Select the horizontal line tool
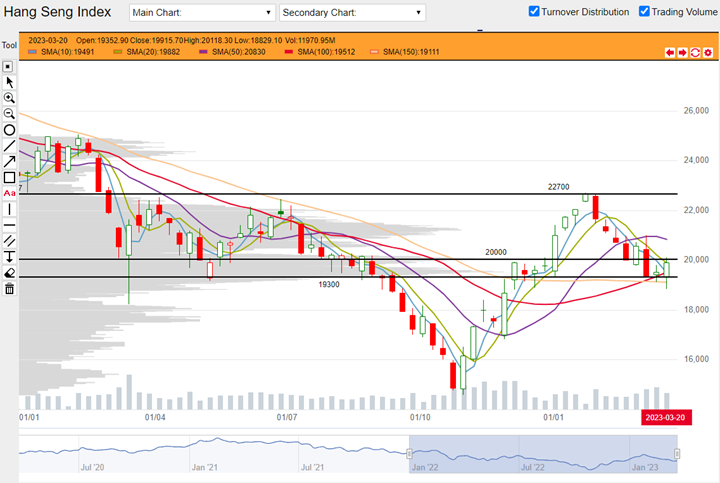 [x=9, y=225]
